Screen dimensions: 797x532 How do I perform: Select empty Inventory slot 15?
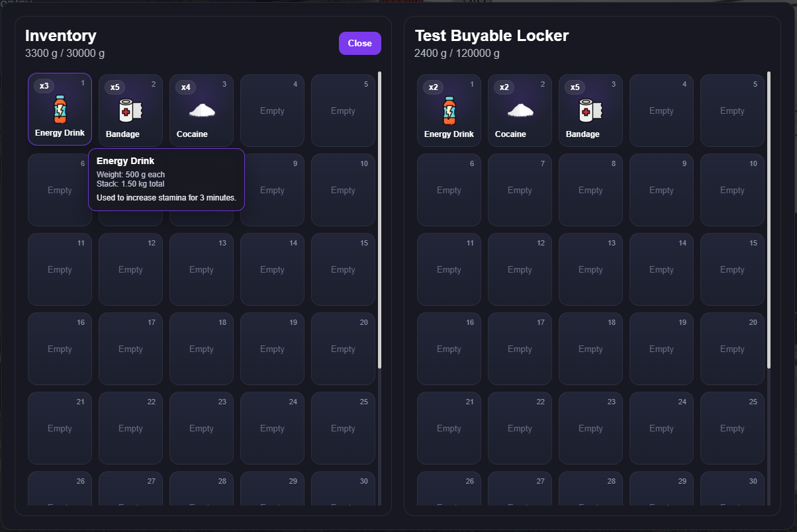343,269
